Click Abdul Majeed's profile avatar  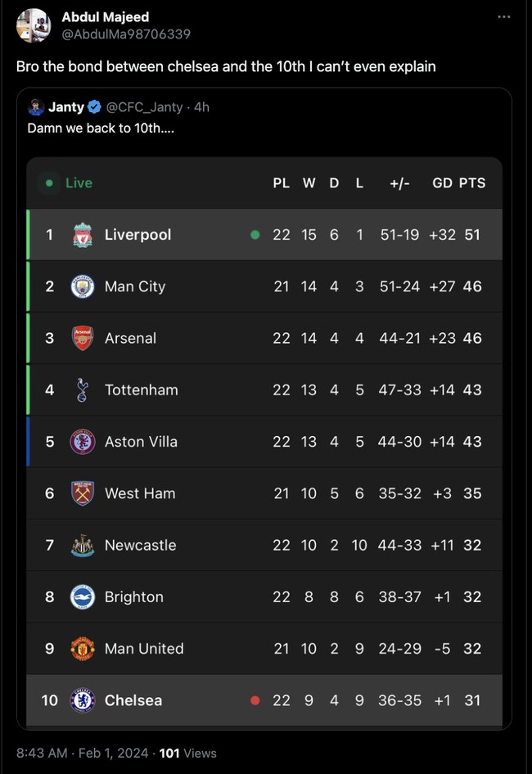pos(34,25)
